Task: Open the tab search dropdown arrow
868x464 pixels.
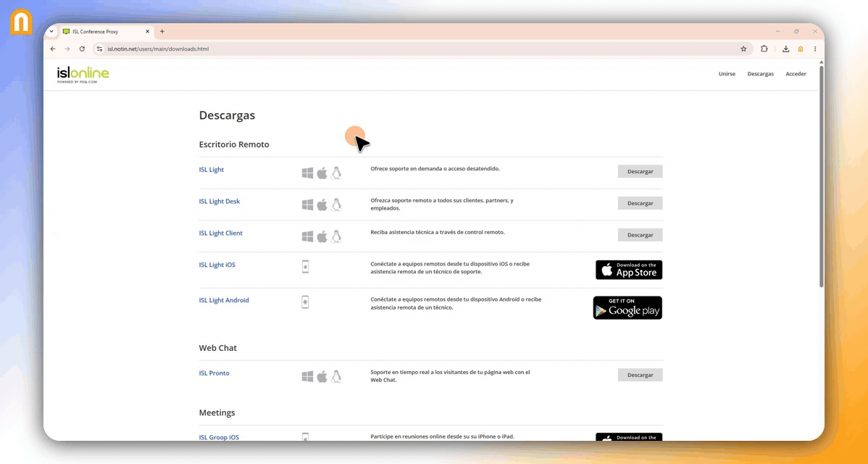Action: (51, 32)
